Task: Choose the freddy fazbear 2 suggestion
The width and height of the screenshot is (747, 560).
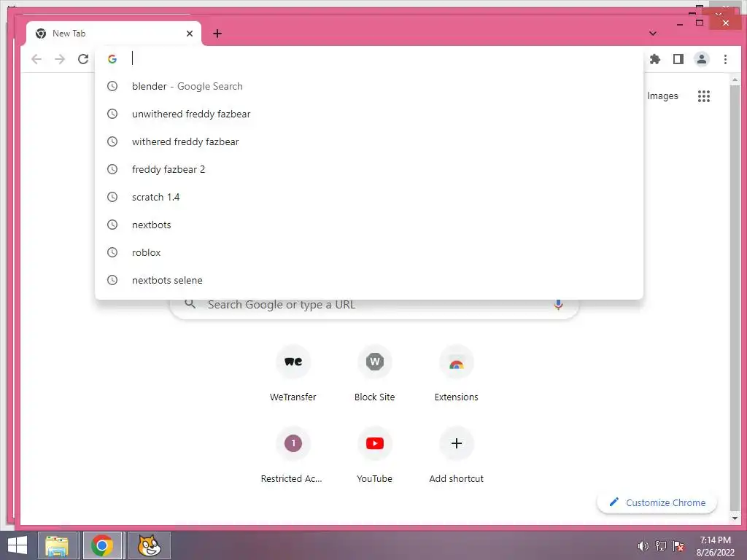Action: 368,169
